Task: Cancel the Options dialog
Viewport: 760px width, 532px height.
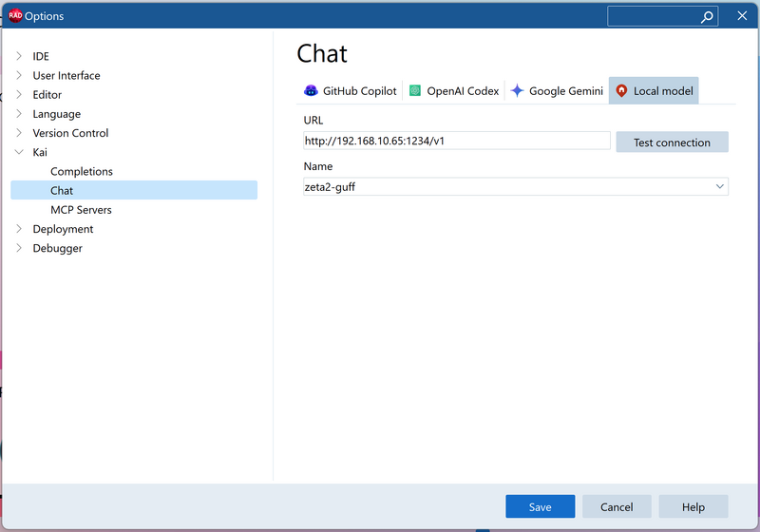Action: pos(617,506)
